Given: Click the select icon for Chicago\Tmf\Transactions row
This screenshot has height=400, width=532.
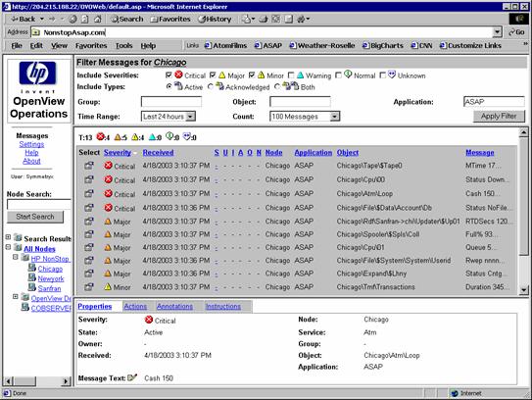Looking at the screenshot, I should [89, 286].
